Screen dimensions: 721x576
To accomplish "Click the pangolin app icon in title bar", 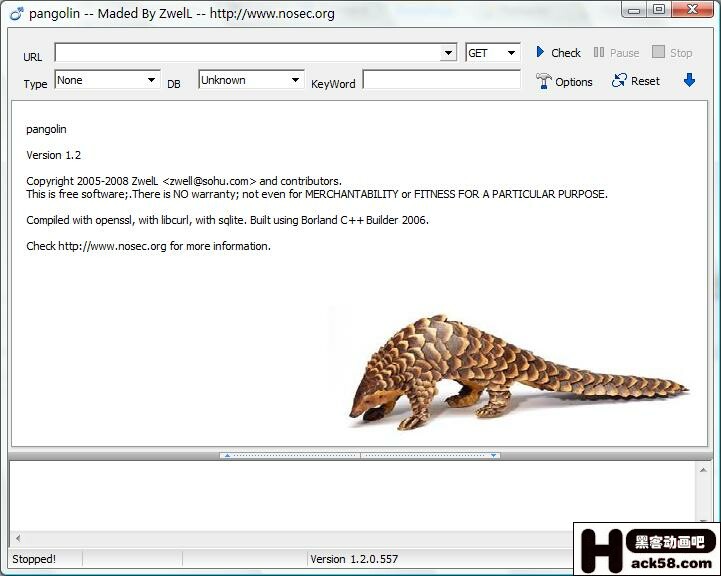I will tap(15, 13).
